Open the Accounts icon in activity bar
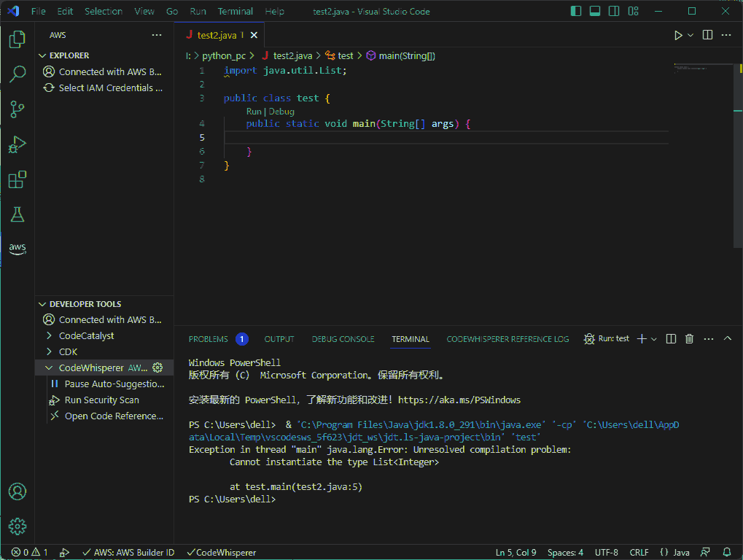 [x=17, y=491]
